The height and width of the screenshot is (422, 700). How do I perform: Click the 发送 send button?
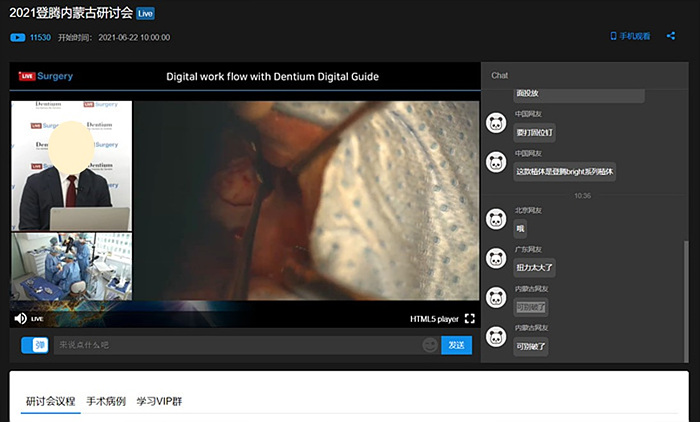tap(456, 345)
